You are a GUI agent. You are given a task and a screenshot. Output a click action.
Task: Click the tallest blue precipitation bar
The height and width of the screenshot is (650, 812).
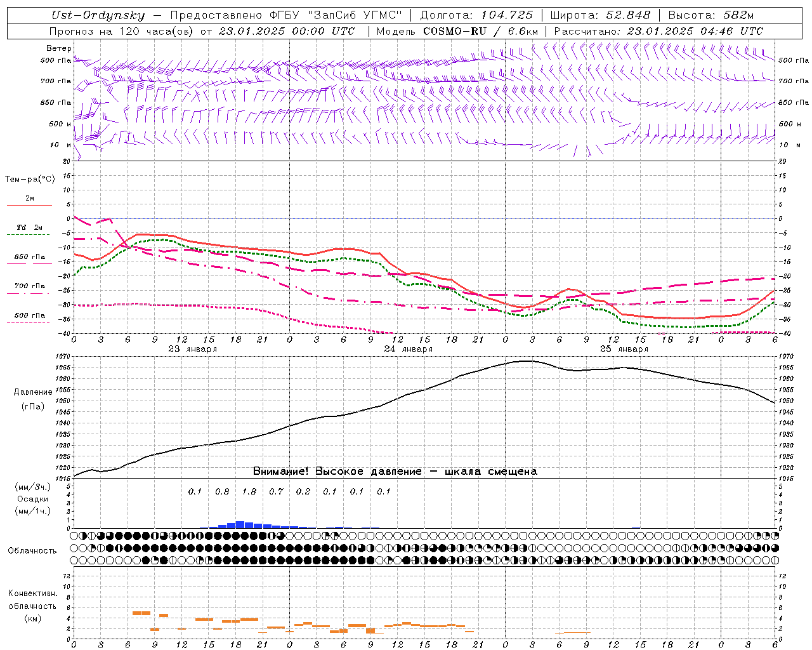[240, 524]
